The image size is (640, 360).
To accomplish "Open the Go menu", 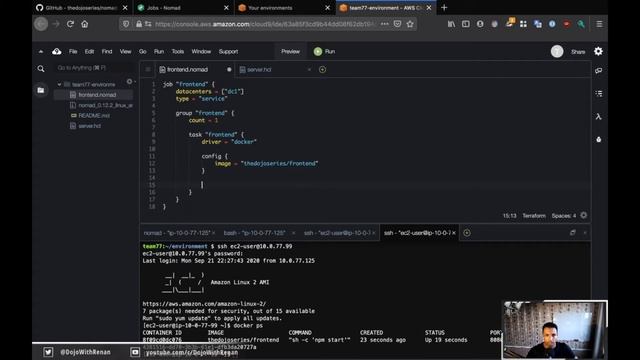I will click(142, 51).
